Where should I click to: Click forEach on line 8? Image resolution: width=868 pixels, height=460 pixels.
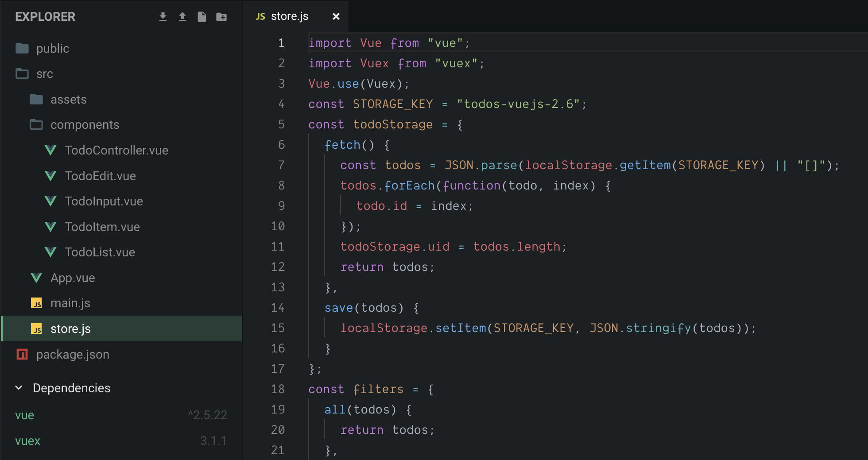pyautogui.click(x=410, y=186)
